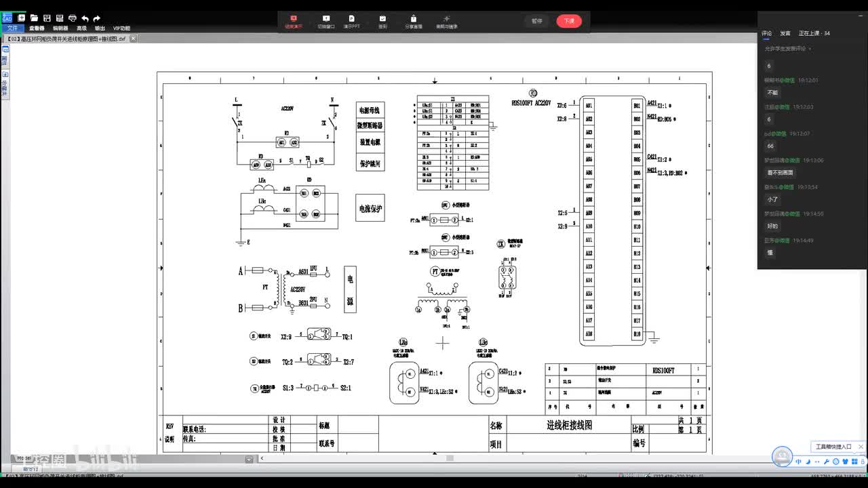Click the CAD application logo icon
Screen dimensions: 868x488
(x=7, y=18)
